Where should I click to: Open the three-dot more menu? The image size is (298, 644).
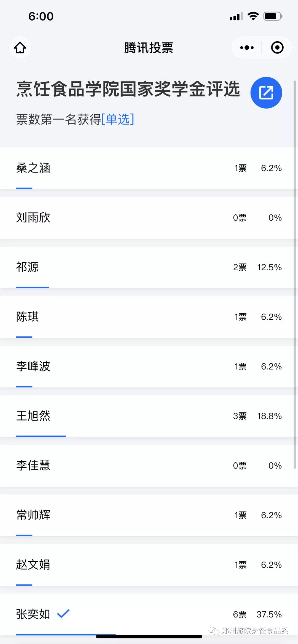(247, 48)
